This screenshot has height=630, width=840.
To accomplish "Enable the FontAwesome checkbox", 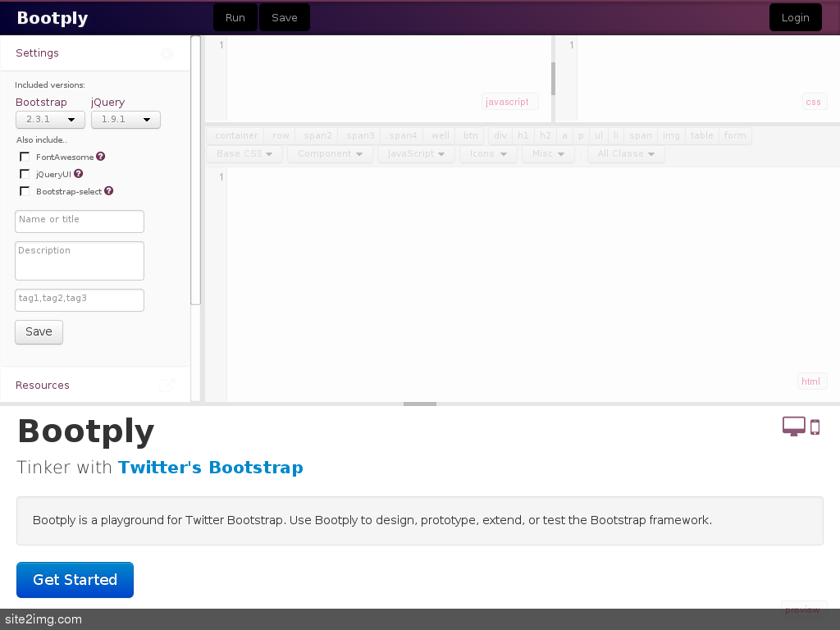I will click(25, 157).
